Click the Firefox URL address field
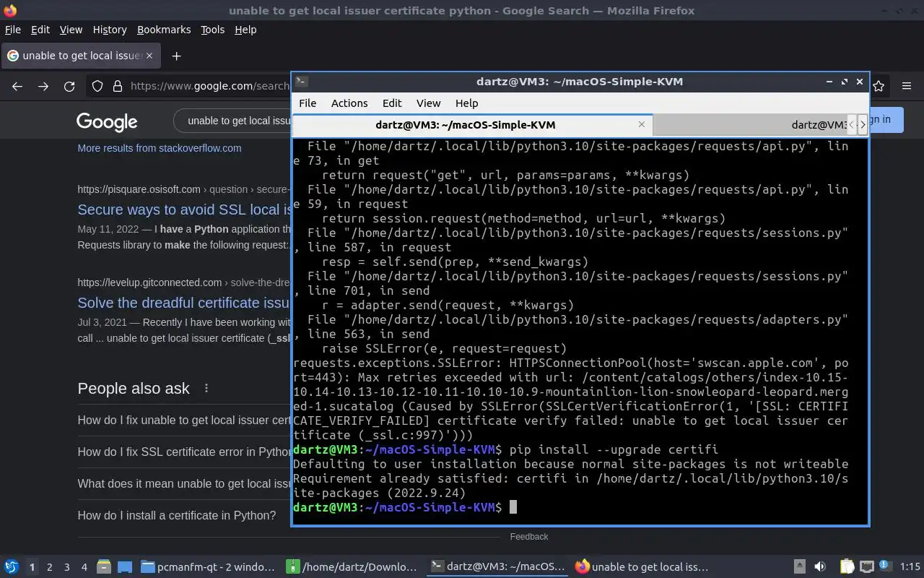 (x=209, y=86)
